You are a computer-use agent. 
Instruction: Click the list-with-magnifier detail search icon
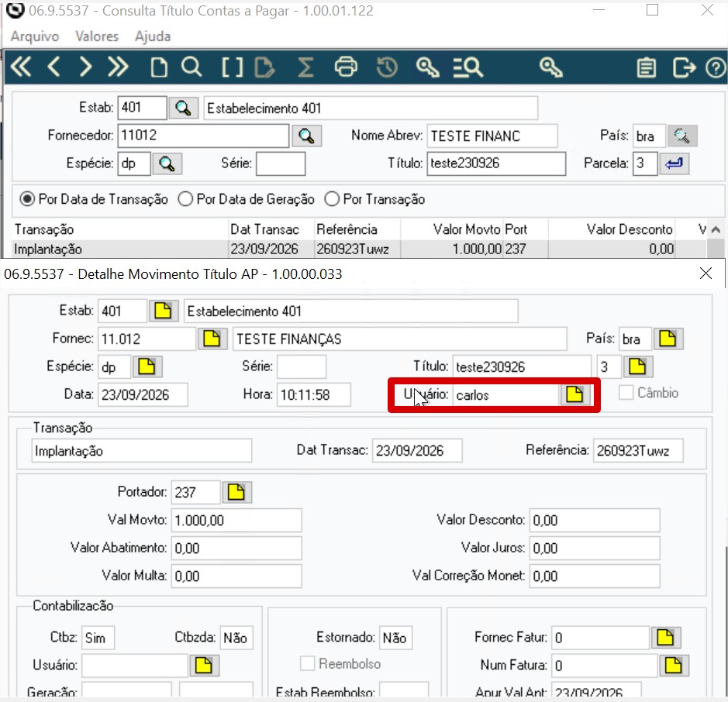[x=468, y=67]
